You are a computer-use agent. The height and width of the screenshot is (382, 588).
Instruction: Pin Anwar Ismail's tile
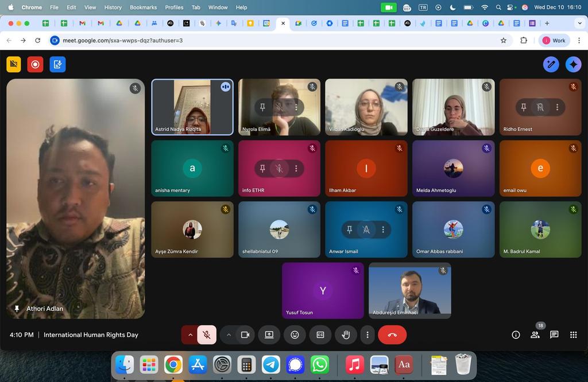[x=350, y=229]
